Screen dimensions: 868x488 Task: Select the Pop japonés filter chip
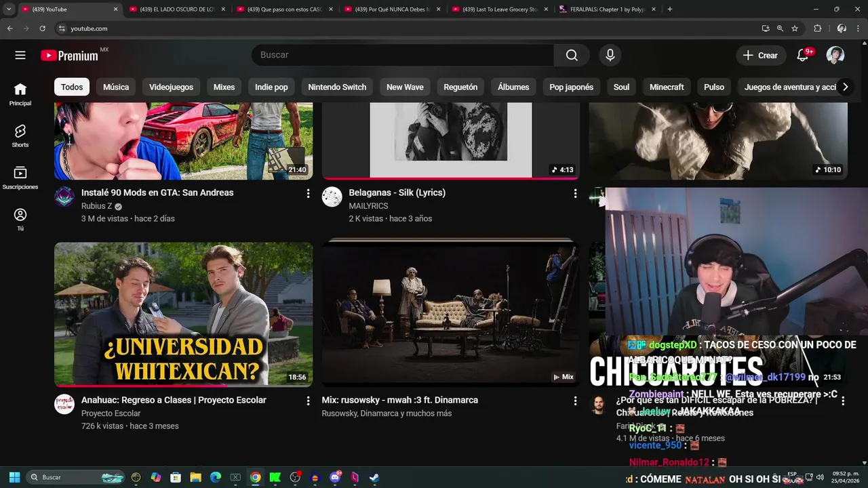[x=571, y=87]
